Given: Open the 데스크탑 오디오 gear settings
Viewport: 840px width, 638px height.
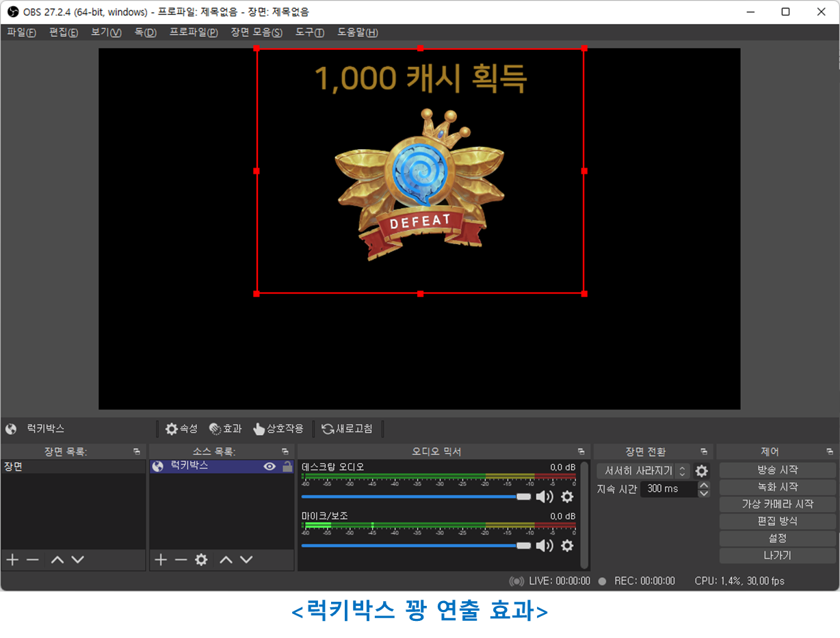Looking at the screenshot, I should (x=567, y=497).
